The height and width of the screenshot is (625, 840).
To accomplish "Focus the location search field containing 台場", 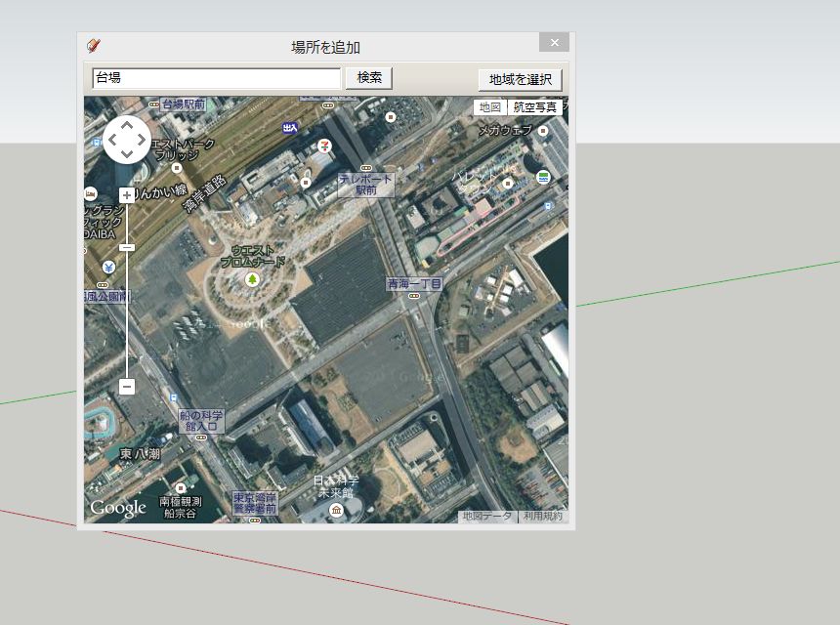I will (x=217, y=78).
